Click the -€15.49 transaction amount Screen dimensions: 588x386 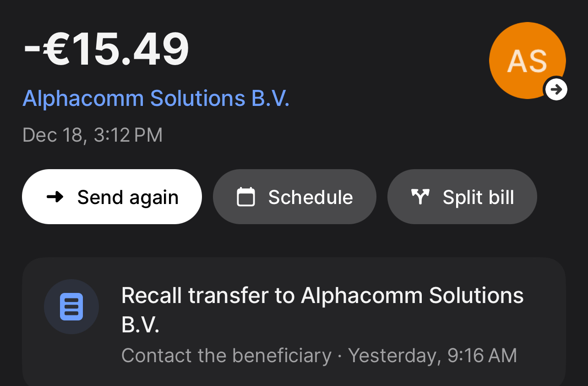click(x=106, y=48)
